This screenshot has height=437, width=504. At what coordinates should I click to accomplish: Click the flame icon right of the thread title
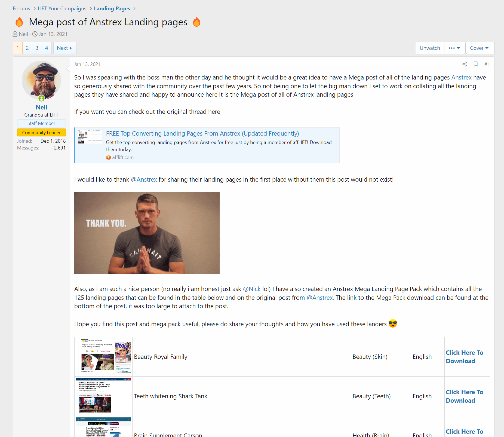[x=196, y=22]
